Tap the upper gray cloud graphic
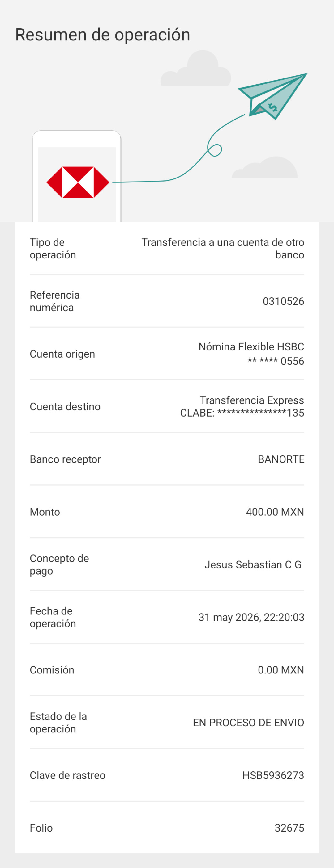 [196, 69]
